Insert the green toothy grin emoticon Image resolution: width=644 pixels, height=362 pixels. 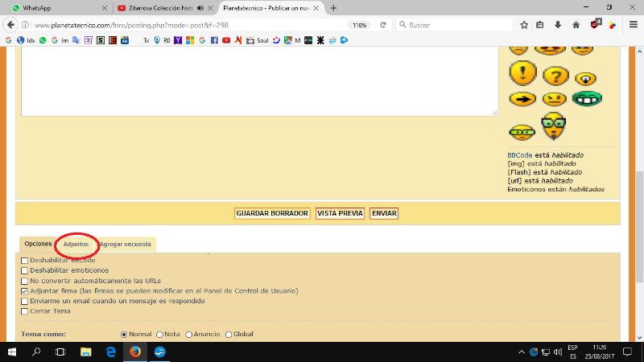pos(587,99)
